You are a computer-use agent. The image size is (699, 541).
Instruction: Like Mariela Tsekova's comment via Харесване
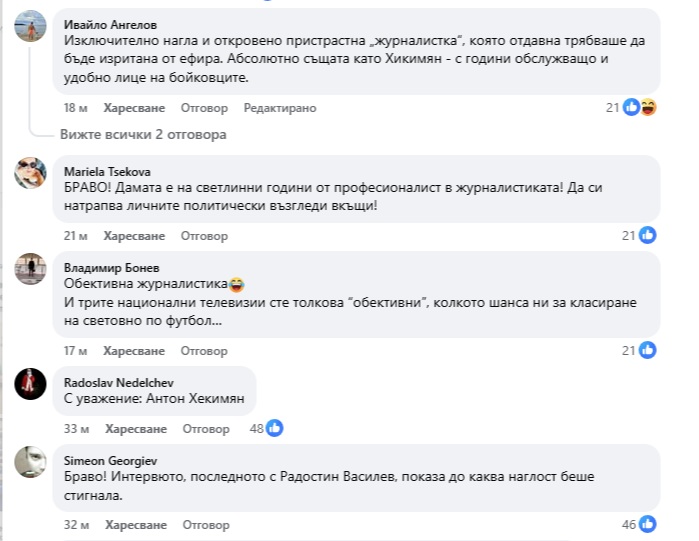133,236
